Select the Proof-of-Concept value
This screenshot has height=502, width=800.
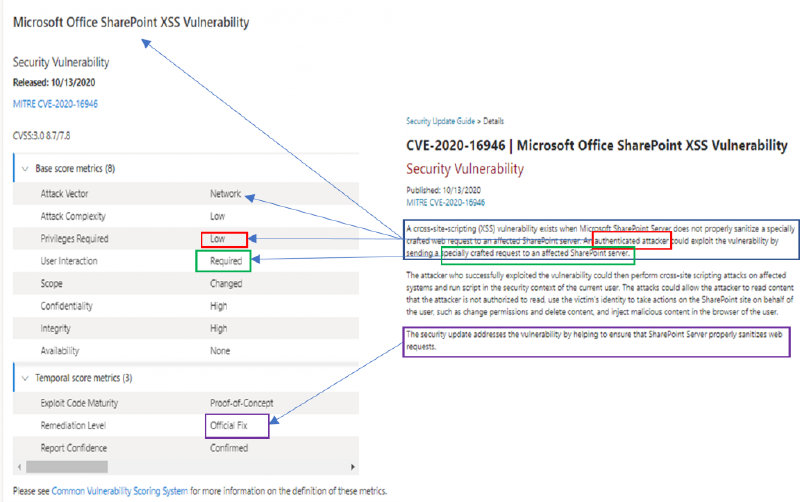(x=242, y=403)
